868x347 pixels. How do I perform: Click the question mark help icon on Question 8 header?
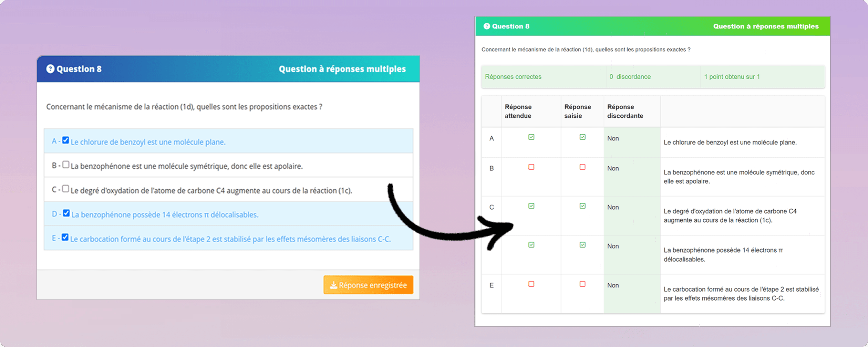click(51, 69)
